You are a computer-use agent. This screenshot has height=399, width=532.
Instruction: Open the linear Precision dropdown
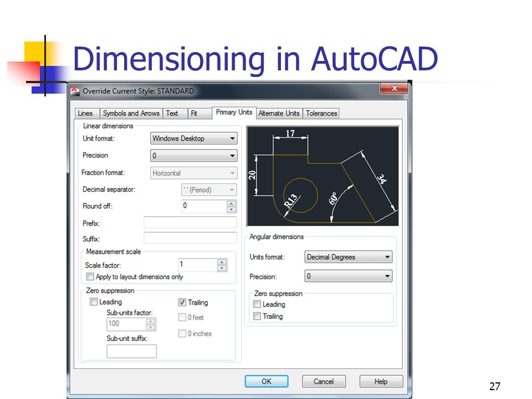click(x=194, y=156)
